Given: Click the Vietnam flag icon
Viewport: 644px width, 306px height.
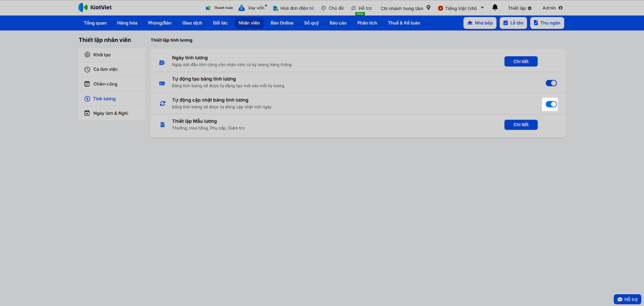Looking at the screenshot, I should coord(441,8).
